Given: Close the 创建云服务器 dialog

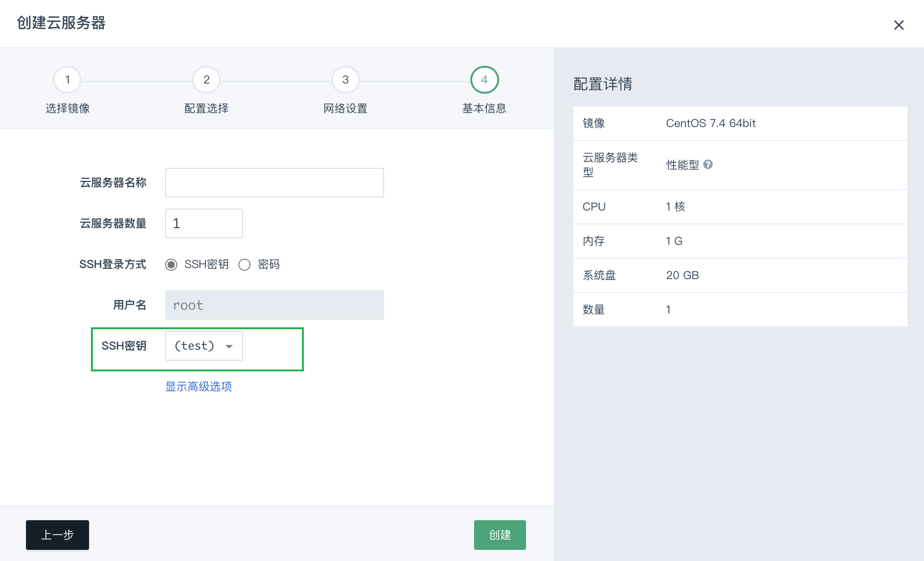Looking at the screenshot, I should tap(899, 25).
